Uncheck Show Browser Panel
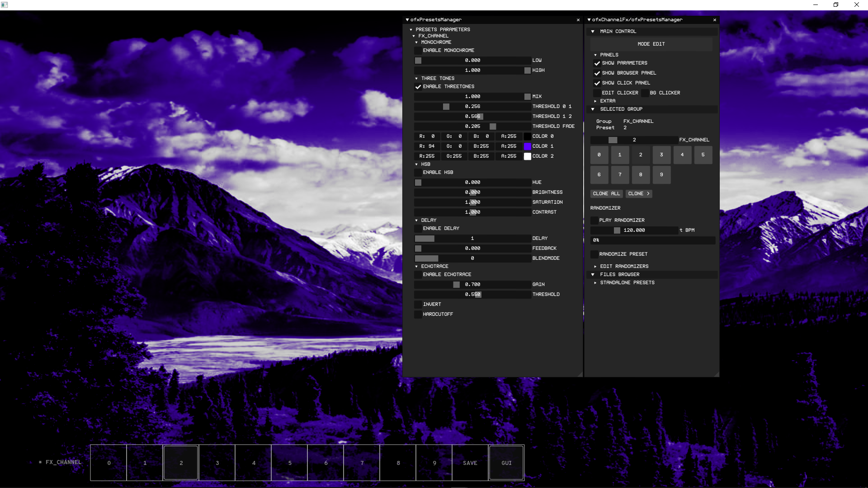The height and width of the screenshot is (488, 868). 597,73
